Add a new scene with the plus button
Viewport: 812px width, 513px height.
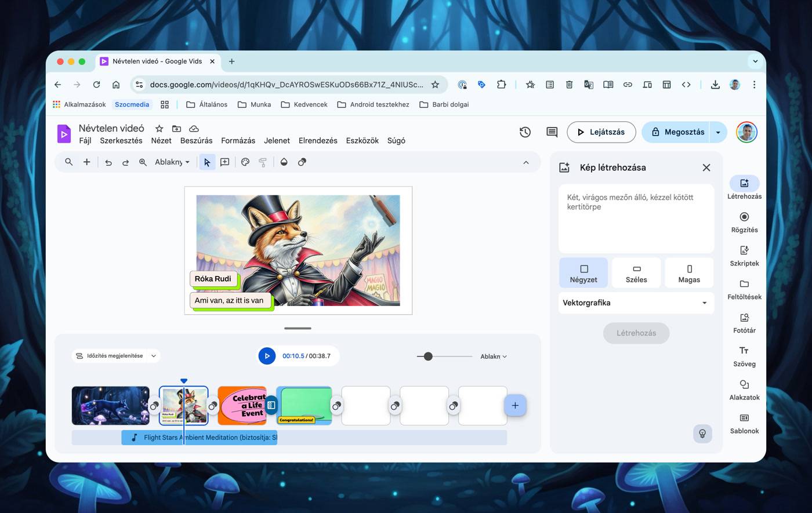(515, 405)
